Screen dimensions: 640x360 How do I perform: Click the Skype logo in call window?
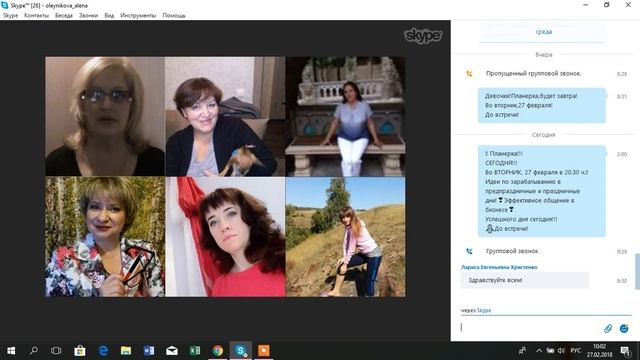(x=423, y=36)
